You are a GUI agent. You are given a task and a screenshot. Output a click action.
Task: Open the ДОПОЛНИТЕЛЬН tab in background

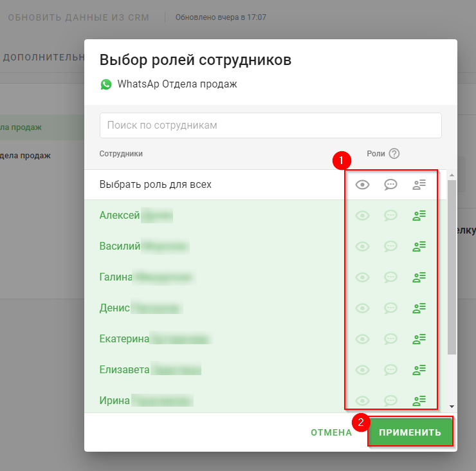43,57
